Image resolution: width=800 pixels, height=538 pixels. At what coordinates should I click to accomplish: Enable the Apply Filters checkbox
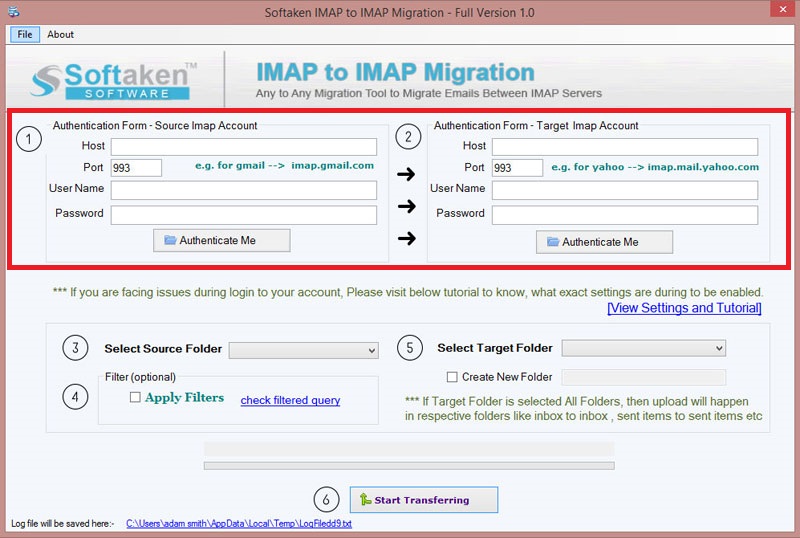click(135, 397)
